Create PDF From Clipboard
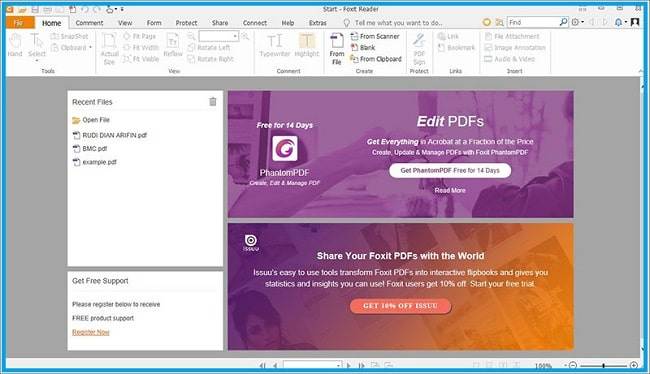The image size is (650, 374). click(x=376, y=59)
